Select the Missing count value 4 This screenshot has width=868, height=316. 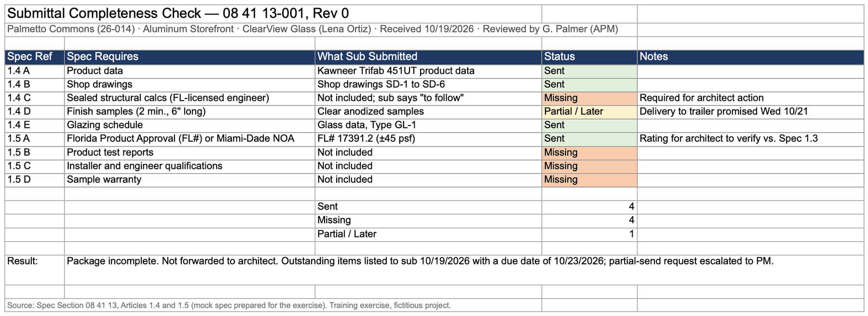coord(589,220)
